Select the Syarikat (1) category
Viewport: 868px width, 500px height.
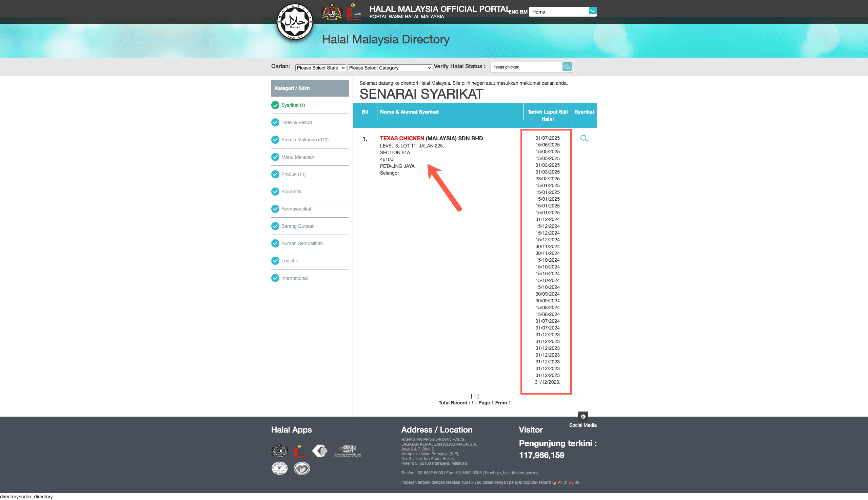(x=293, y=105)
